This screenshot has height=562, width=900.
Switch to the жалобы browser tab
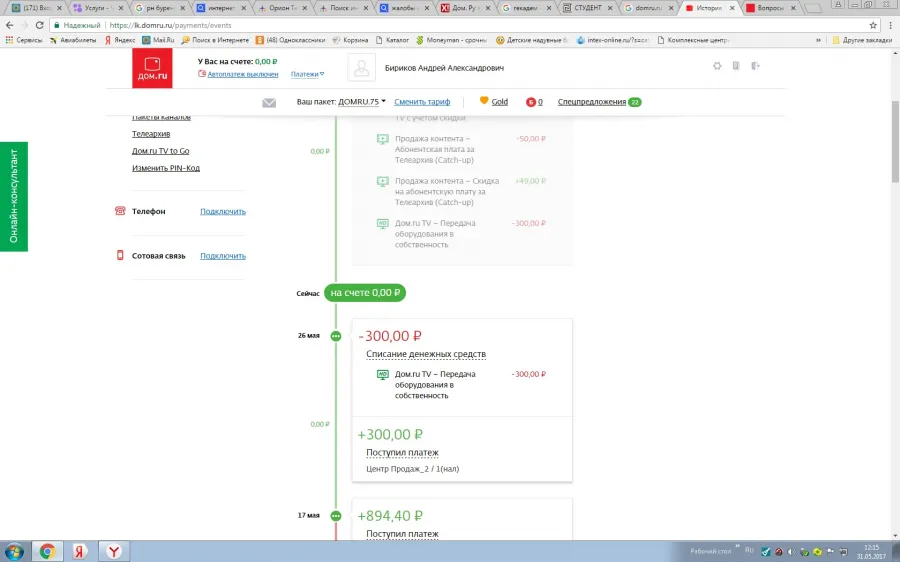[402, 8]
